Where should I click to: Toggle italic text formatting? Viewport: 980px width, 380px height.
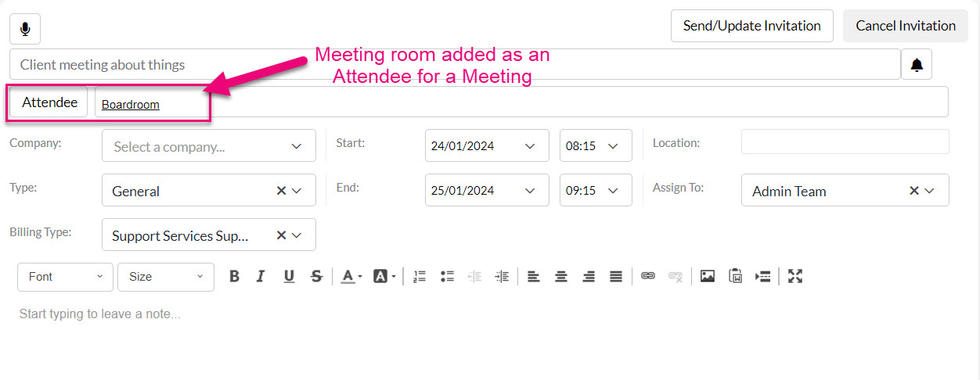coord(261,276)
